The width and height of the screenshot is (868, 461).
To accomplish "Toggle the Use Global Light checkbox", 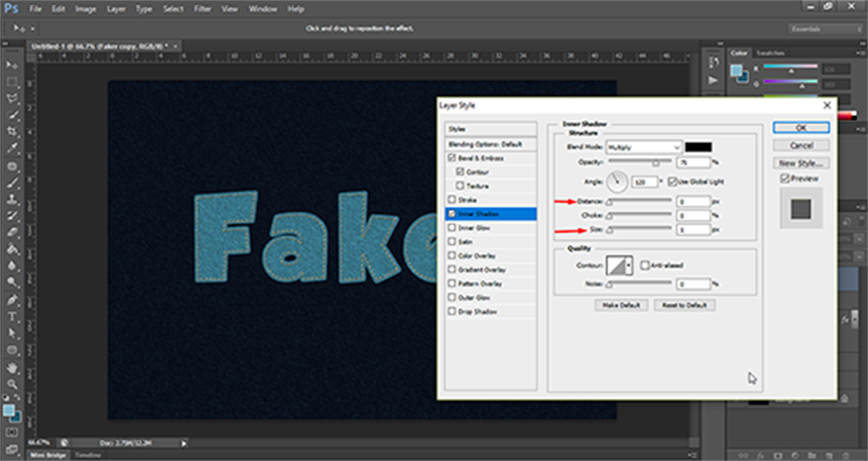I will (x=672, y=181).
